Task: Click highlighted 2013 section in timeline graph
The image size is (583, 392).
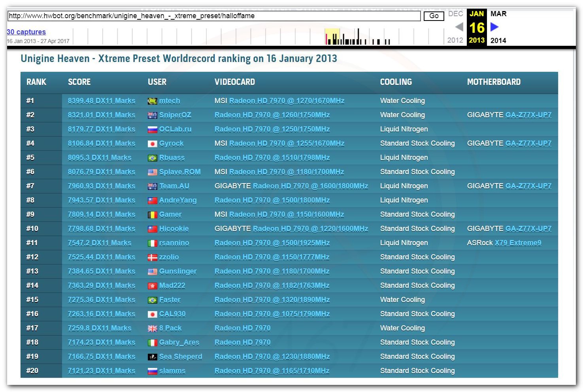Action: pyautogui.click(x=332, y=36)
